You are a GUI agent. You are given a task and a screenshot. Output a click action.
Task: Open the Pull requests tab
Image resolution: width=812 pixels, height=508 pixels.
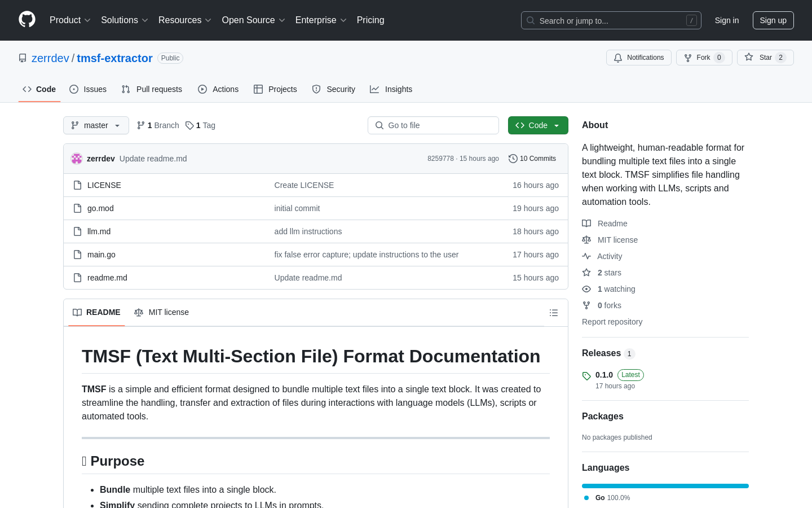(x=152, y=89)
